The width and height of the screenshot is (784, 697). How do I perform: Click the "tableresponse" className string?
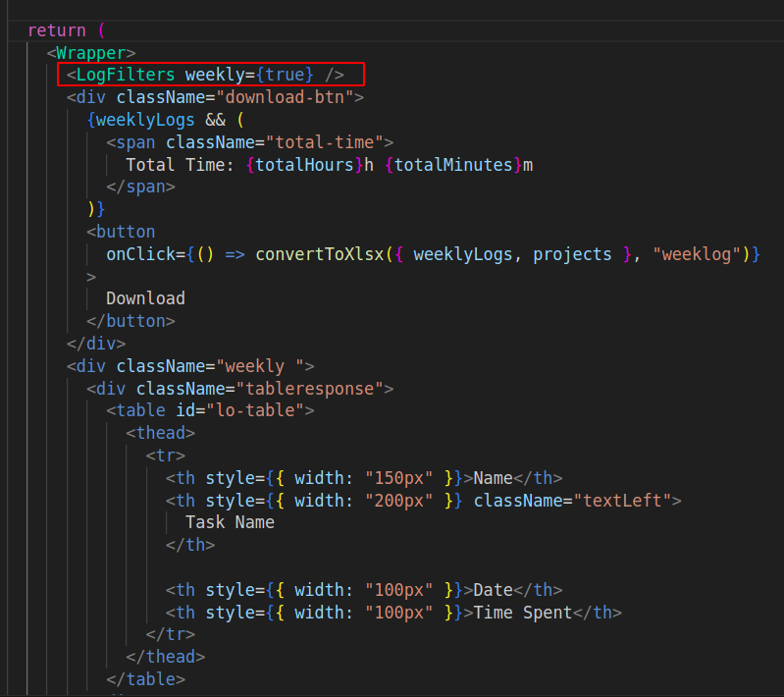tap(319, 389)
